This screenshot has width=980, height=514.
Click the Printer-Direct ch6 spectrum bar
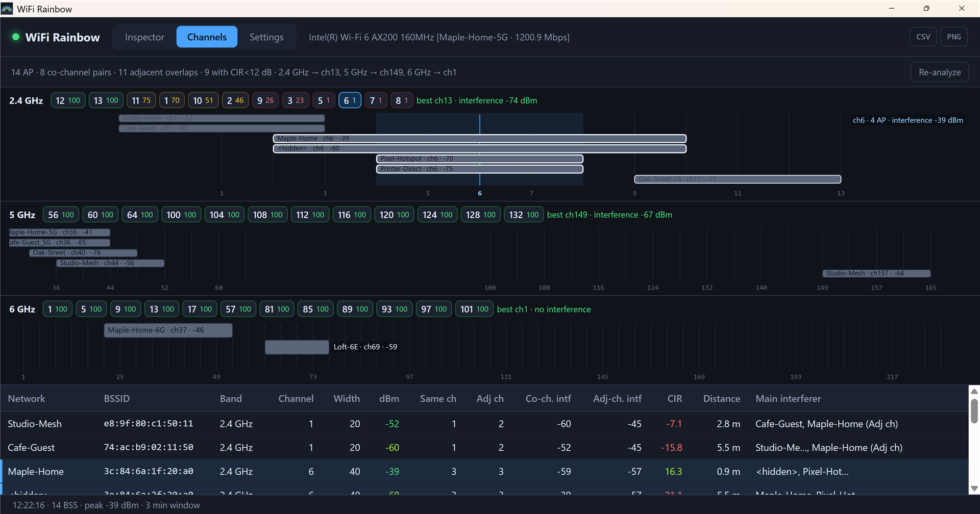coord(479,169)
